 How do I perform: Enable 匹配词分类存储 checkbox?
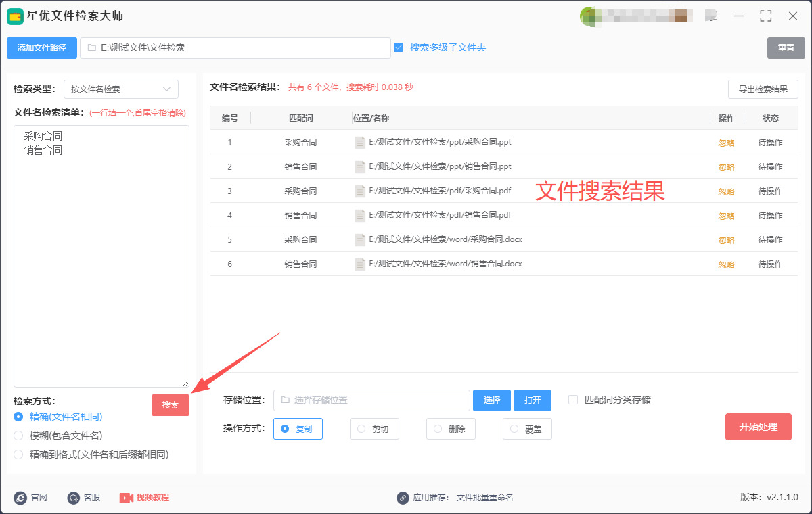coord(573,400)
